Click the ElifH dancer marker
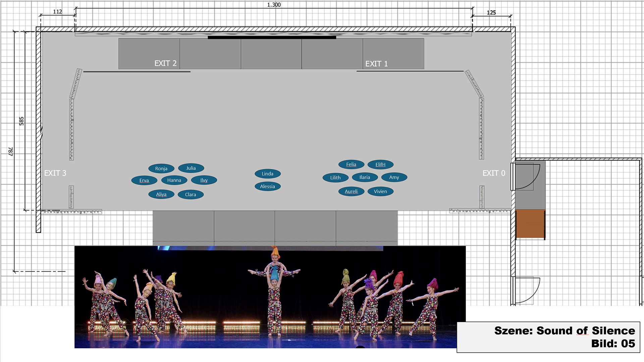 pyautogui.click(x=380, y=164)
